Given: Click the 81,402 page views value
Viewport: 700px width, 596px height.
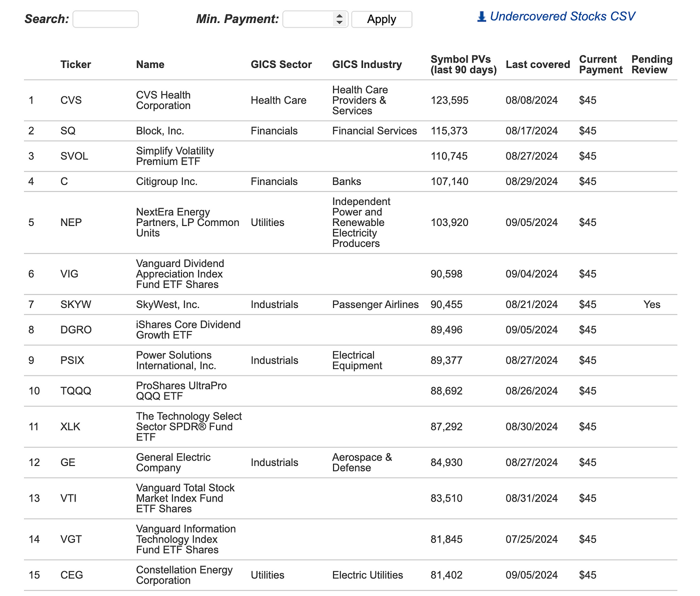Looking at the screenshot, I should click(446, 575).
